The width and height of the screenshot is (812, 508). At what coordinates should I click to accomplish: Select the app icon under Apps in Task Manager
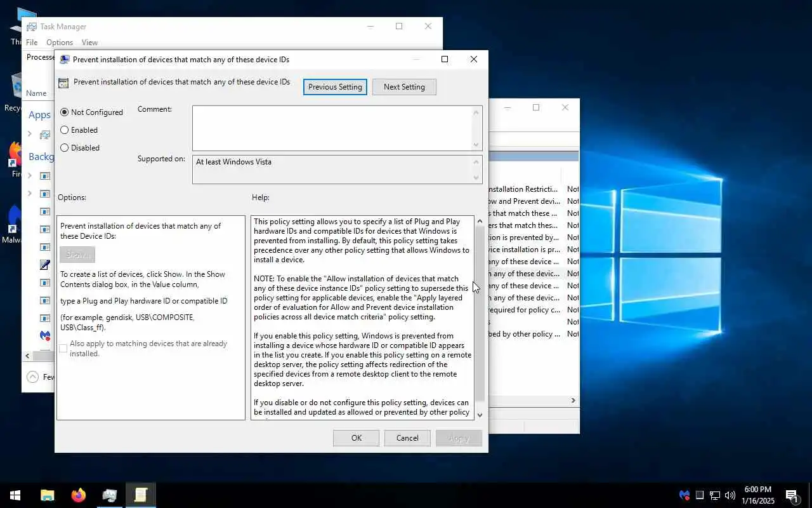(45, 135)
